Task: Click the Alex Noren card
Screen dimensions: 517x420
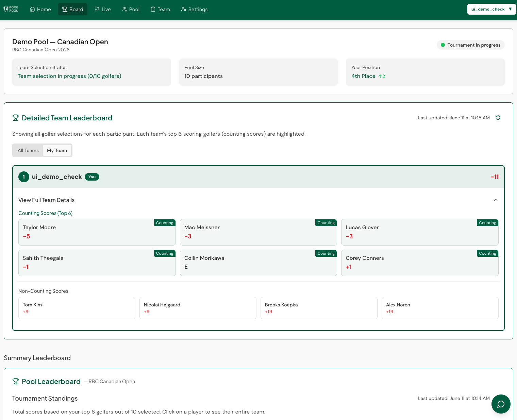Action: (440, 308)
